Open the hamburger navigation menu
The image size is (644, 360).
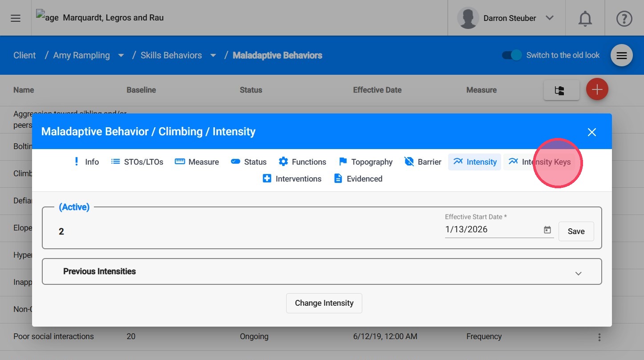pyautogui.click(x=16, y=18)
